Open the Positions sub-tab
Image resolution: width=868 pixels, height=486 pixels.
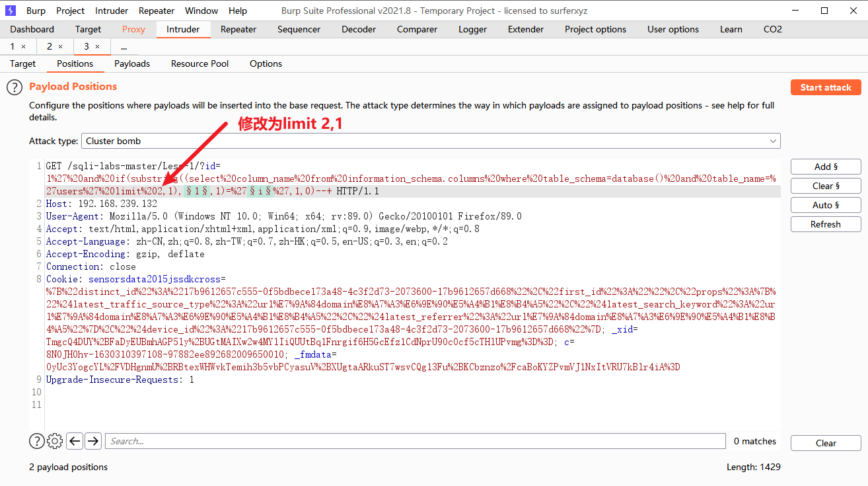pos(75,63)
